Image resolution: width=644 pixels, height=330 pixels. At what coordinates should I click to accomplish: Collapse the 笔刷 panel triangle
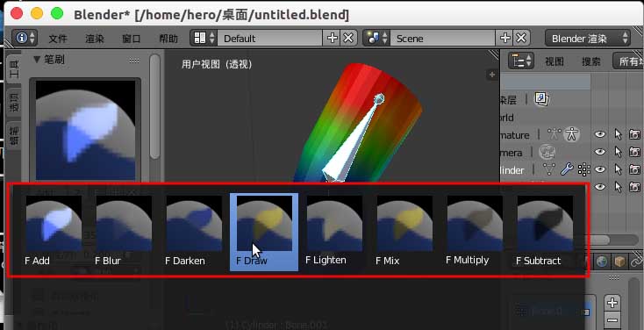point(37,60)
